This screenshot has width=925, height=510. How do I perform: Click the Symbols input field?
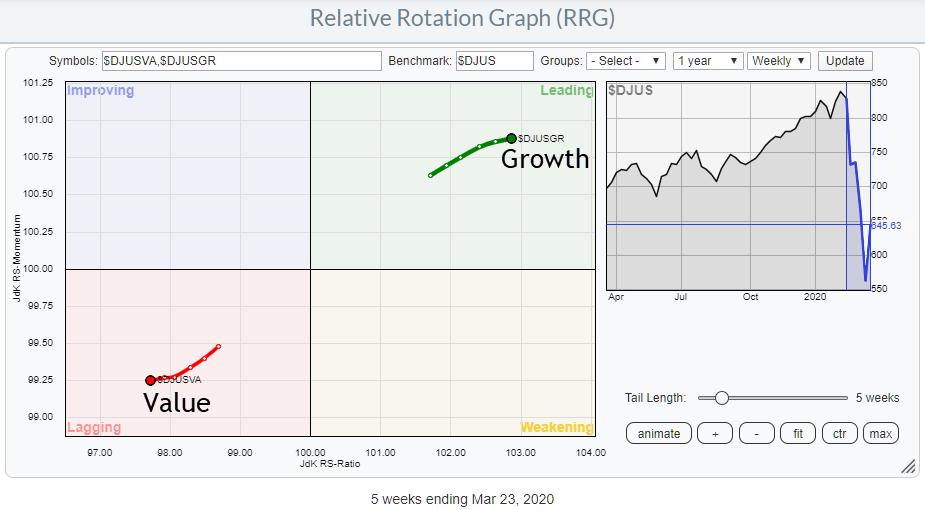[240, 61]
